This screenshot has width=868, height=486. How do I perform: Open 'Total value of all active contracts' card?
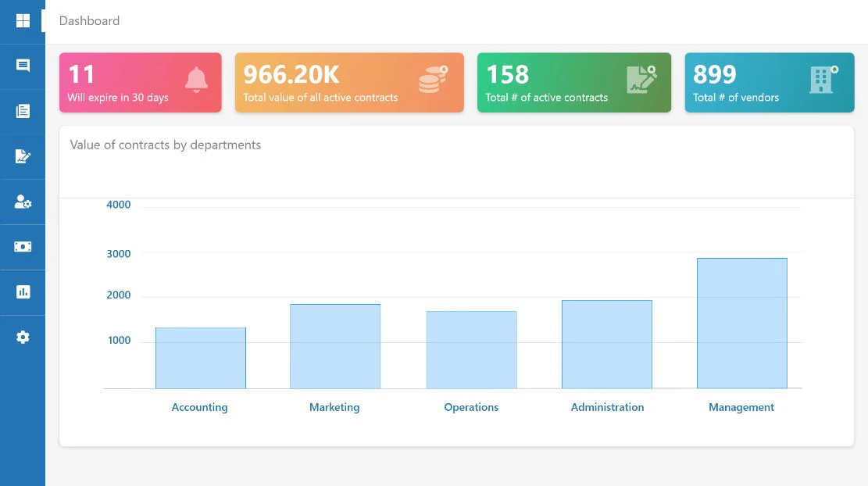coord(349,83)
